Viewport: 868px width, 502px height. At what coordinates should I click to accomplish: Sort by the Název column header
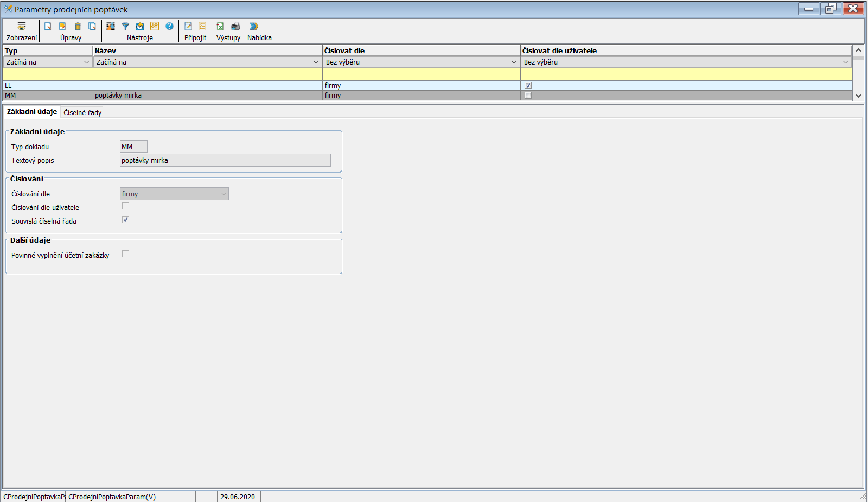207,50
